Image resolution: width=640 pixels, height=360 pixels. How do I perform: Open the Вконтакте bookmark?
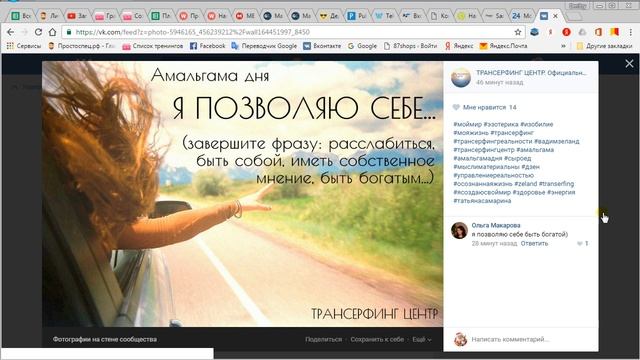coord(322,46)
